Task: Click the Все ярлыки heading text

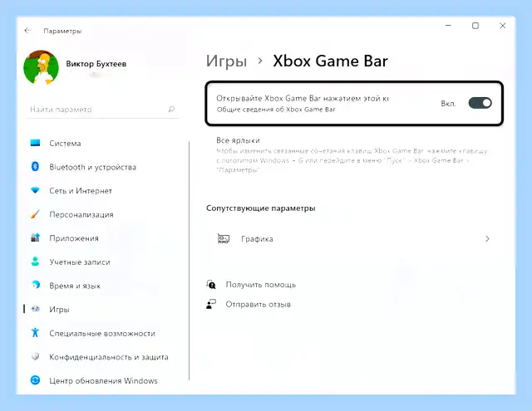Action: pos(238,140)
